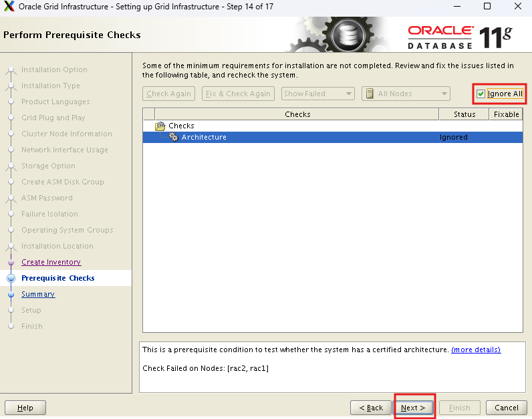
Task: Minimize the installer window
Action: pos(456,6)
